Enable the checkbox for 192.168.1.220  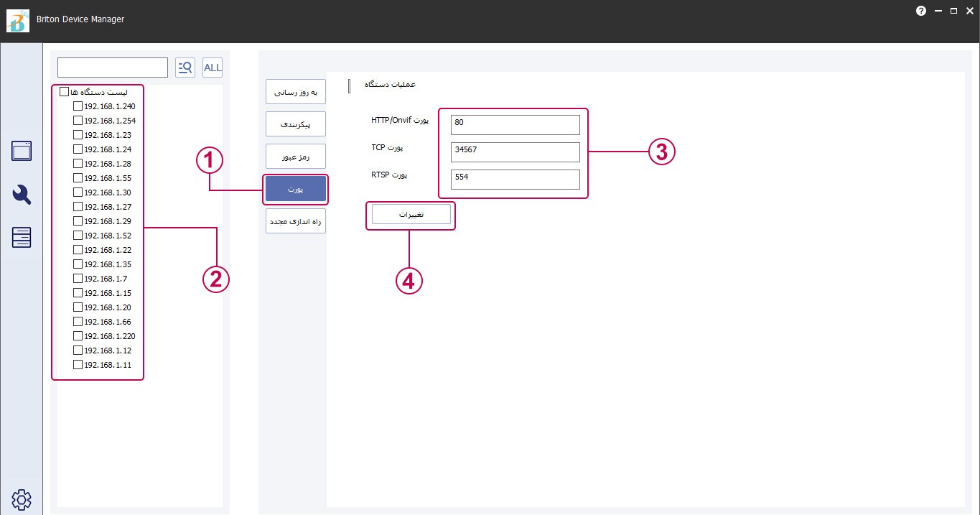[78, 336]
